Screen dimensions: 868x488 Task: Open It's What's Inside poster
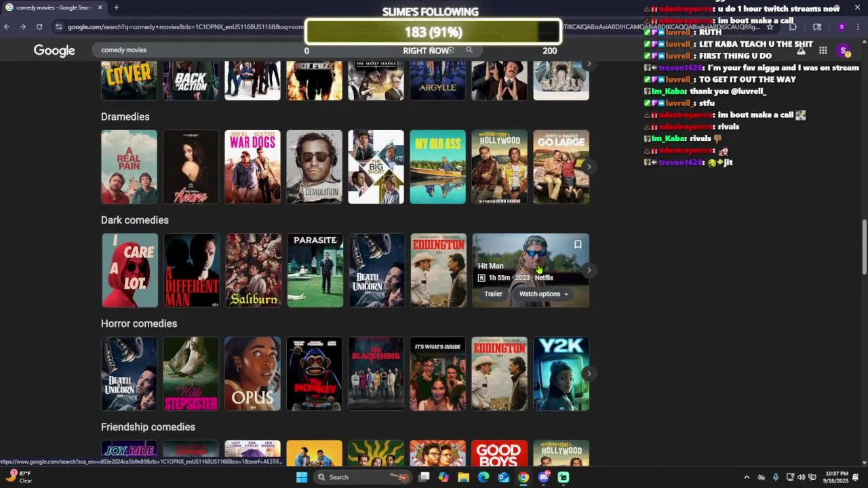pos(437,373)
